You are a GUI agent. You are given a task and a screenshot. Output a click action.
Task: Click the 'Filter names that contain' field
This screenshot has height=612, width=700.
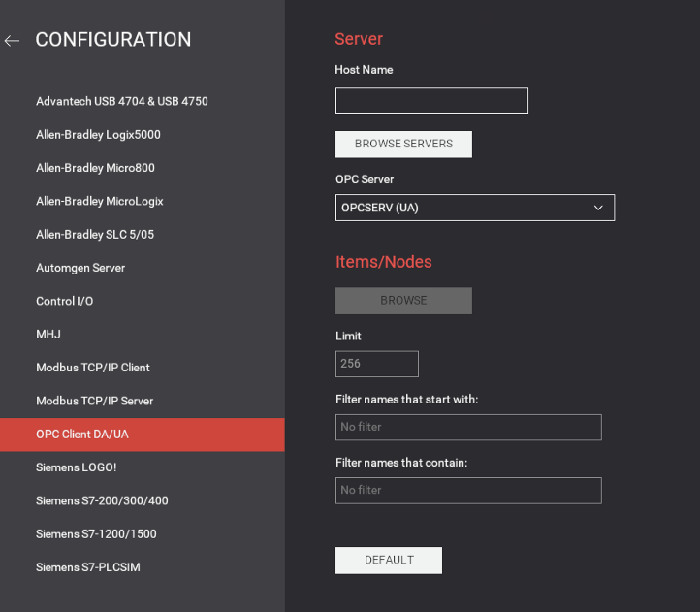(x=468, y=491)
